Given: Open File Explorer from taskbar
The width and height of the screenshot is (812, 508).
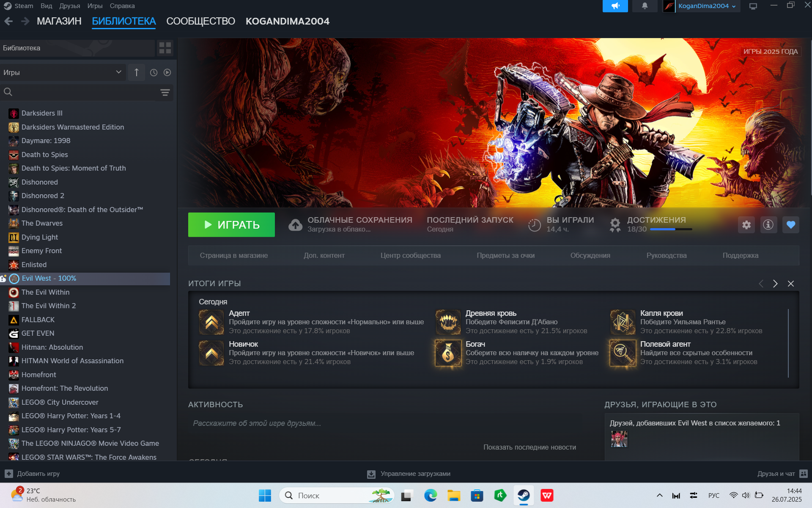Looking at the screenshot, I should pos(454,495).
